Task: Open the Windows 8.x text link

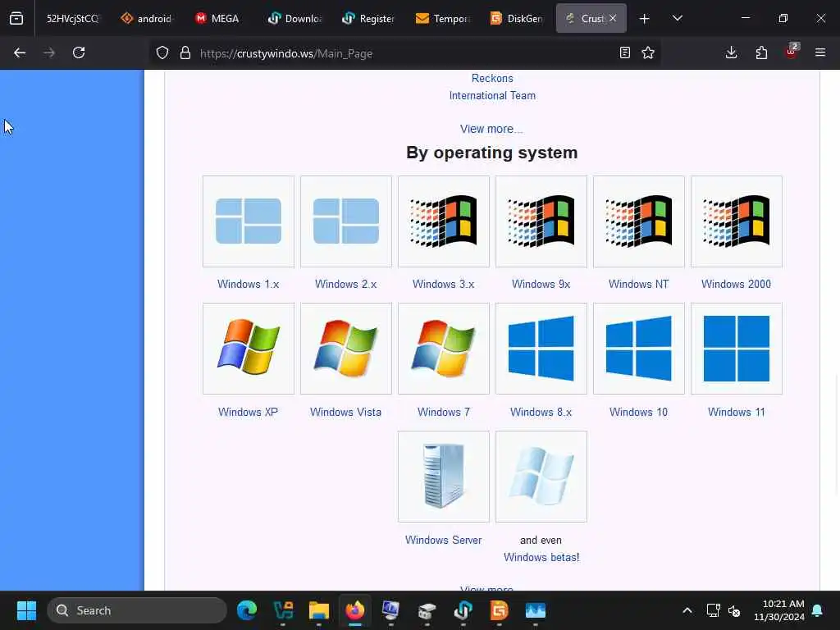Action: [541, 412]
